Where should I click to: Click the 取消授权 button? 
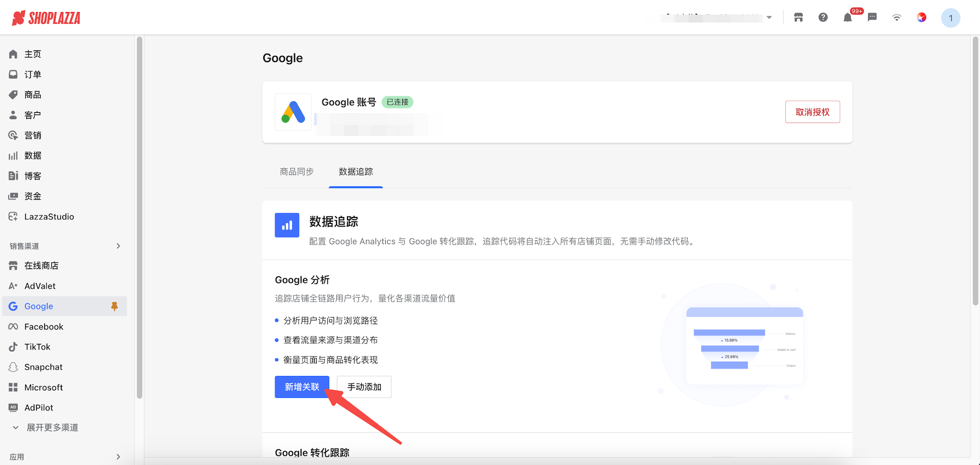(813, 112)
